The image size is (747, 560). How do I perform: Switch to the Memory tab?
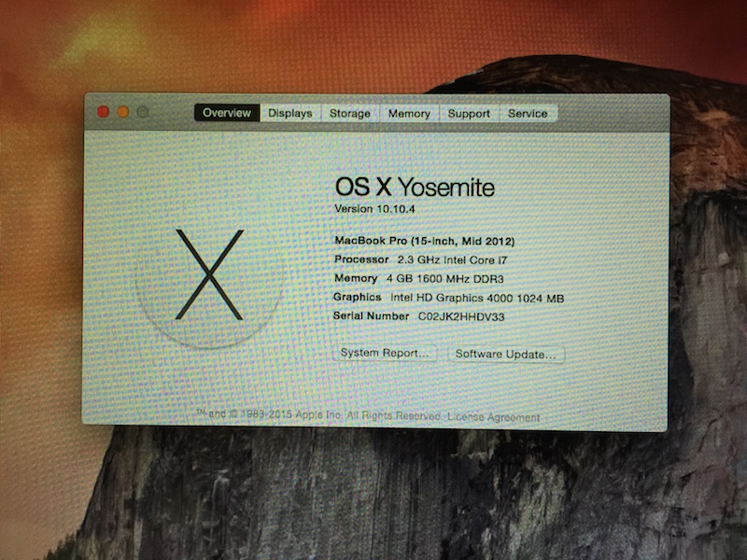pos(409,113)
